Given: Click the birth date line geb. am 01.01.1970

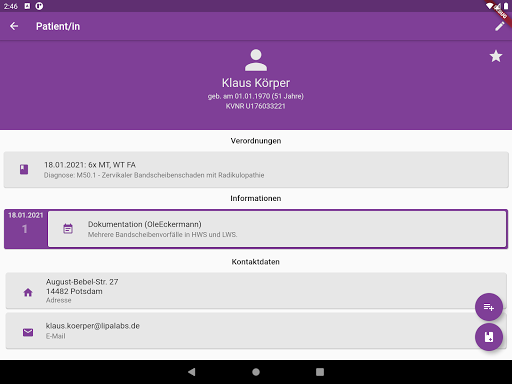Looking at the screenshot, I should 256,96.
